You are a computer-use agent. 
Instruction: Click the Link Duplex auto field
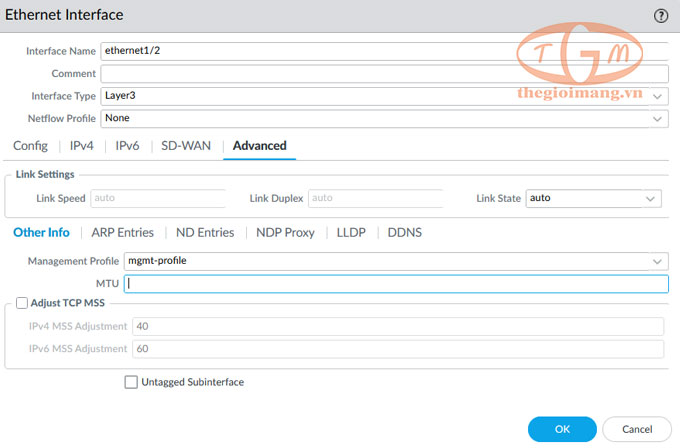click(x=376, y=198)
